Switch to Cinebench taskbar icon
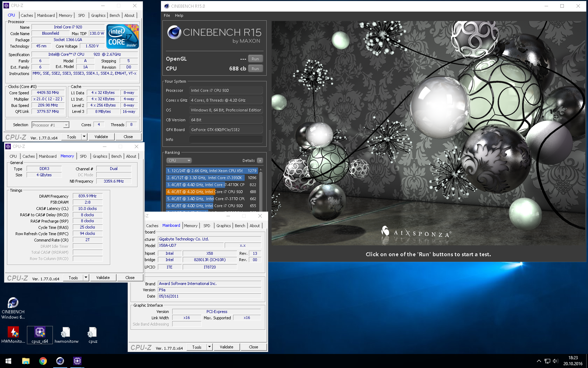Screen dimensions: 588x368 pyautogui.click(x=60, y=361)
